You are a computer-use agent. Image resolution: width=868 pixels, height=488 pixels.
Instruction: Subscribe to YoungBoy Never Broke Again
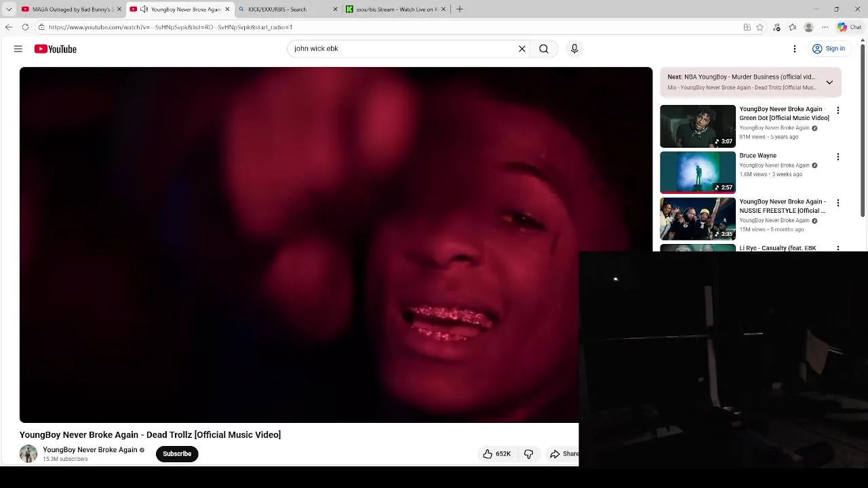(x=177, y=454)
